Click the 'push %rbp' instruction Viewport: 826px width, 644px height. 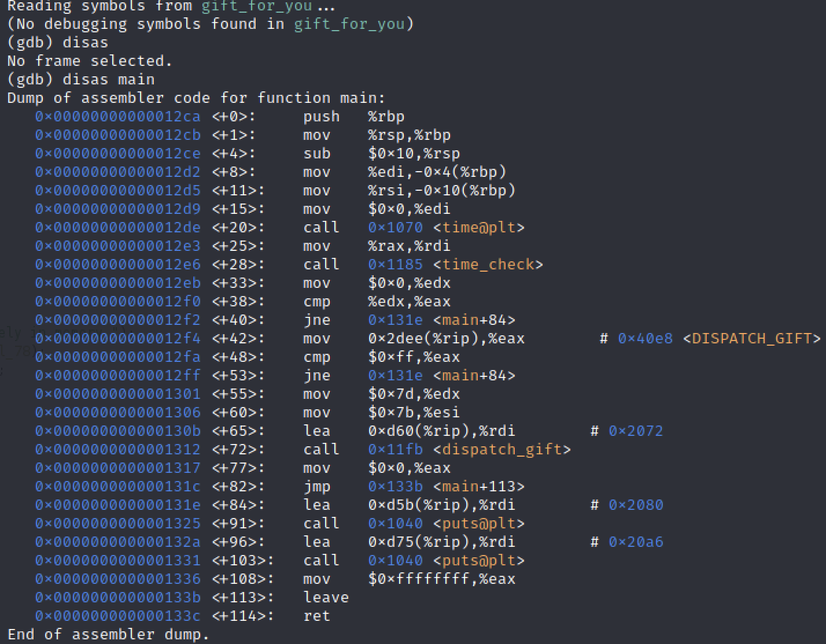point(354,116)
